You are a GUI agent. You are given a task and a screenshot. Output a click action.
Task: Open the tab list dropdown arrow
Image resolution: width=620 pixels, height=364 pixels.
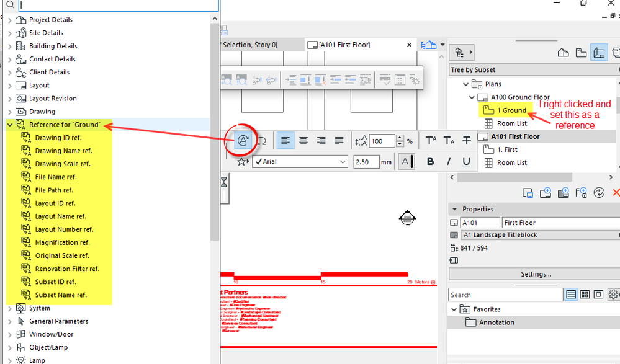(443, 45)
